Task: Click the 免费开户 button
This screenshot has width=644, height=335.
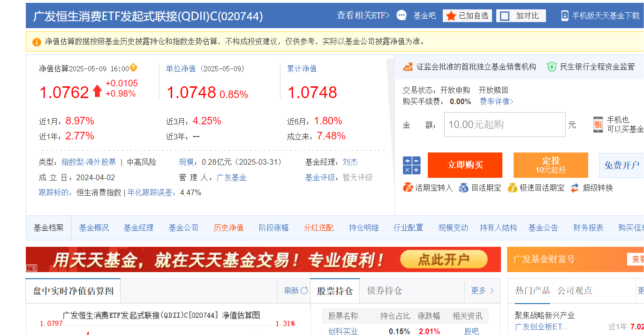Action: pyautogui.click(x=621, y=165)
